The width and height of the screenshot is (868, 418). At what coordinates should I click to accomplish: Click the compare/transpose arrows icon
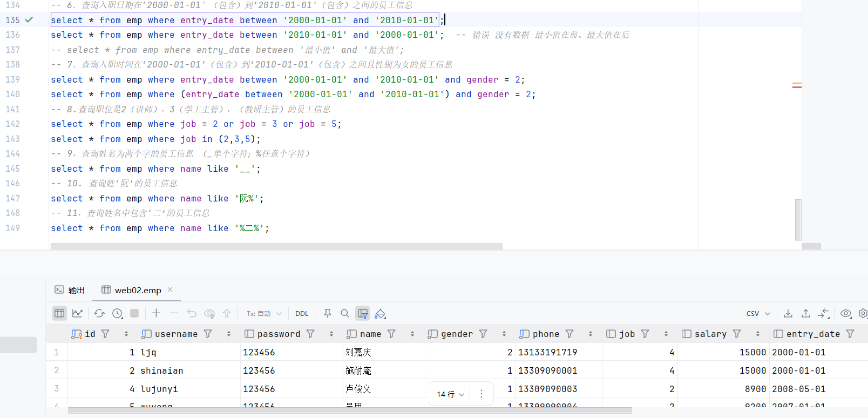pos(824,313)
